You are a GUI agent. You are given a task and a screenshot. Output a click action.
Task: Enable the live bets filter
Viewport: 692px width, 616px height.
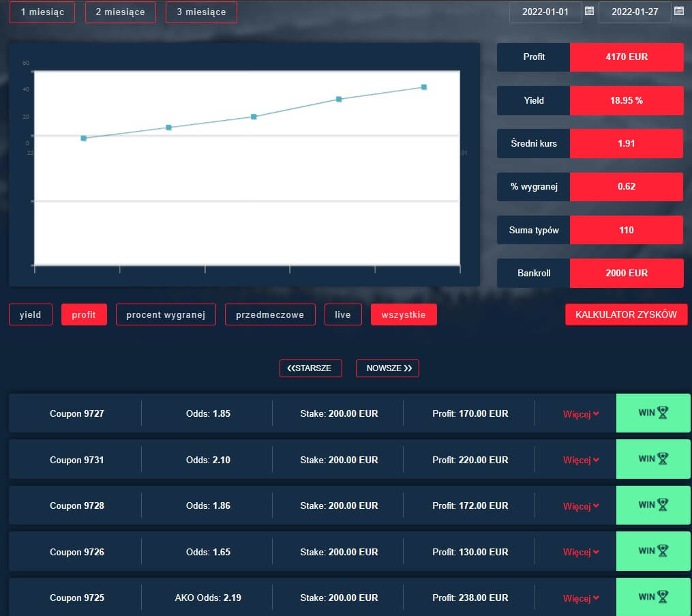coord(343,314)
